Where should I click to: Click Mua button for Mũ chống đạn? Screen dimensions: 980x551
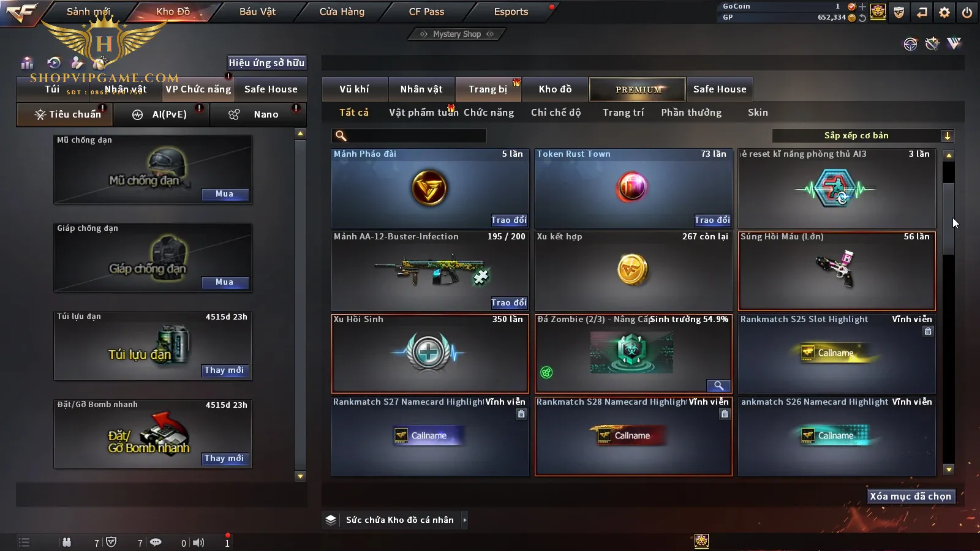tap(225, 194)
